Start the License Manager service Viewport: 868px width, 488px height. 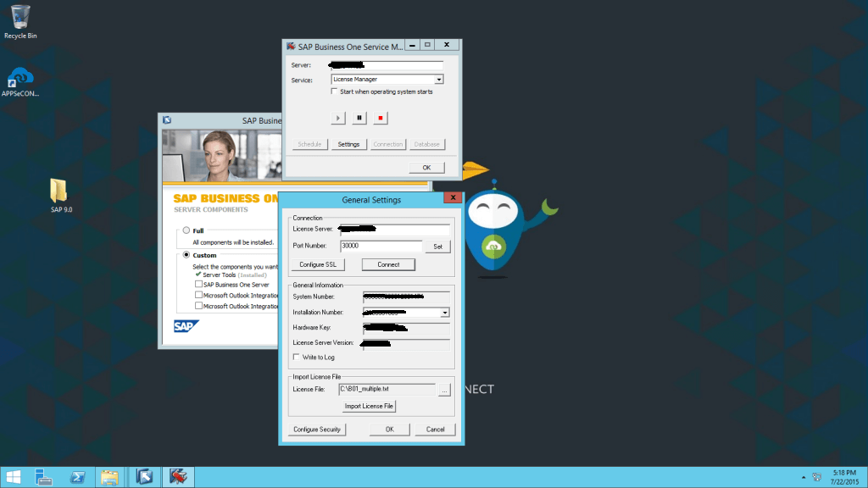(337, 118)
